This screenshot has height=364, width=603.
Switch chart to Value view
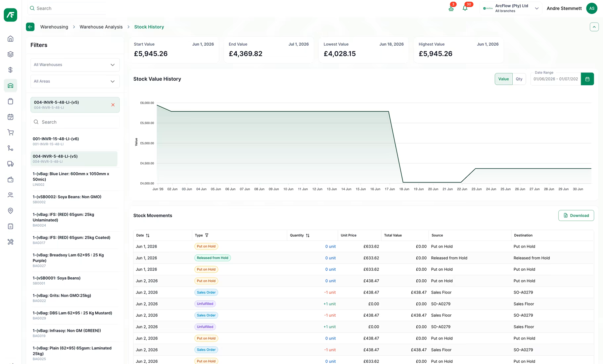click(x=503, y=79)
